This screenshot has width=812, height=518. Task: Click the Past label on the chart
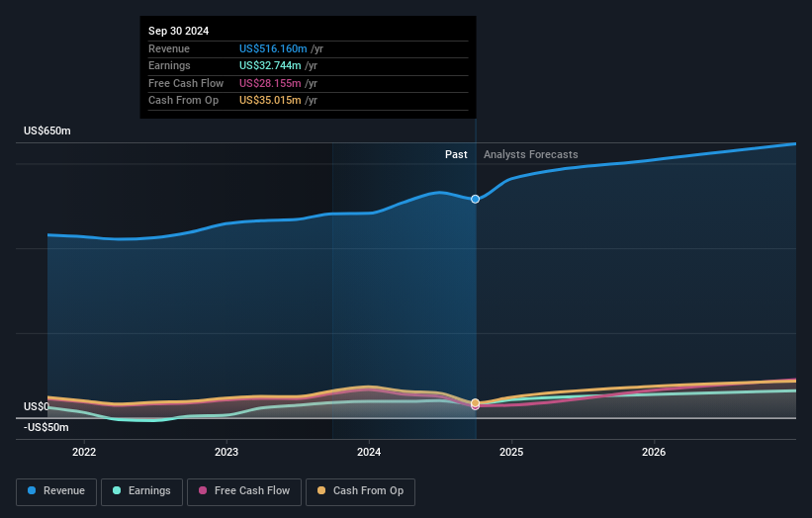click(x=456, y=155)
